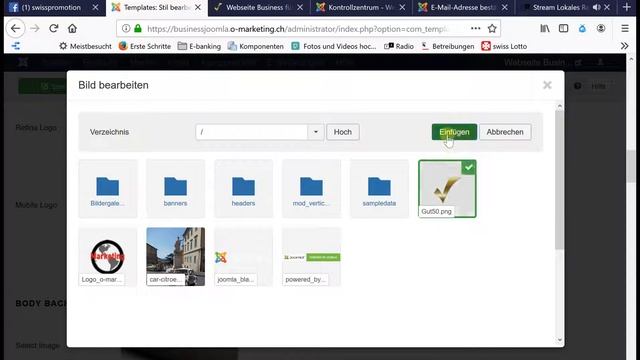The image size is (640, 360).
Task: Open the Library icon in toolbar
Action: pyautogui.click(x=545, y=28)
